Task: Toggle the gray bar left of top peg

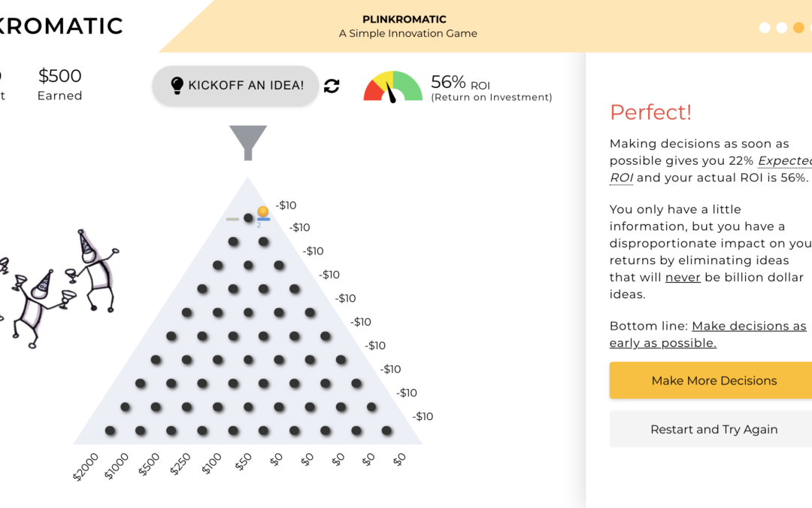Action: [233, 219]
